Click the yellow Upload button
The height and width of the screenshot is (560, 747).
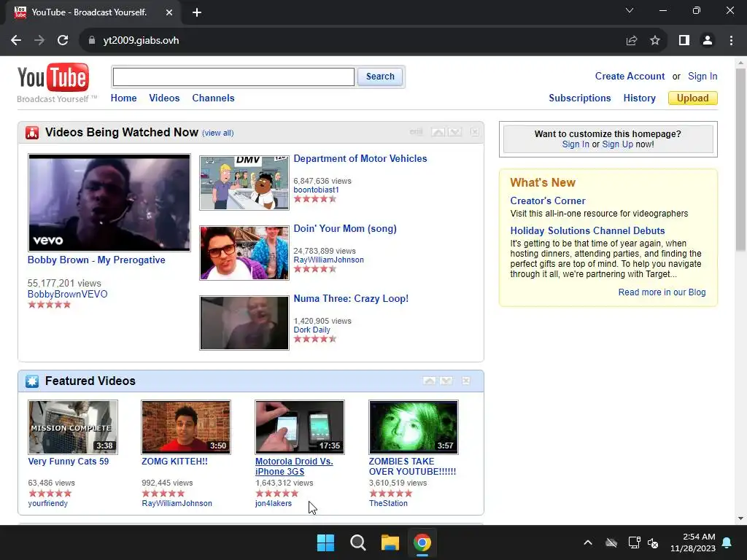click(x=693, y=98)
